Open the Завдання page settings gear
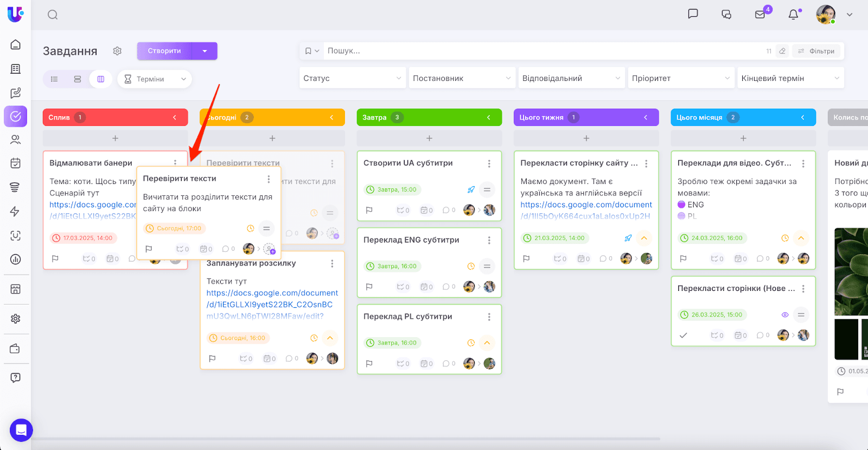The height and width of the screenshot is (450, 868). [x=117, y=51]
